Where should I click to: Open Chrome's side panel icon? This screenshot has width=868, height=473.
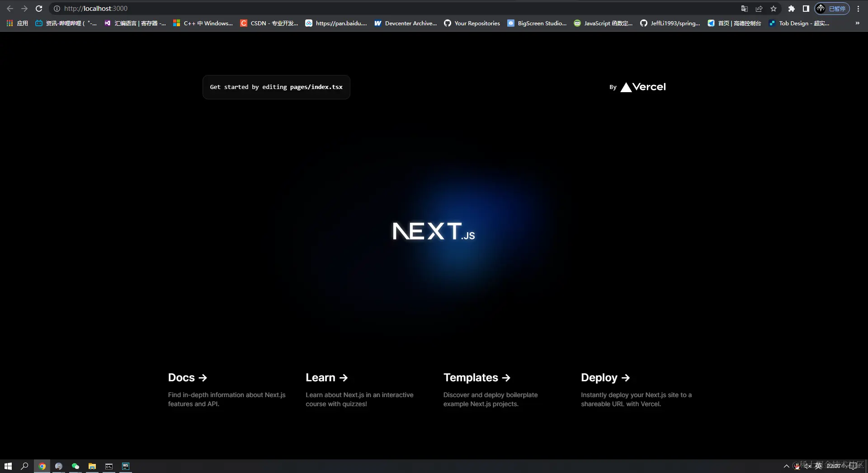(806, 9)
